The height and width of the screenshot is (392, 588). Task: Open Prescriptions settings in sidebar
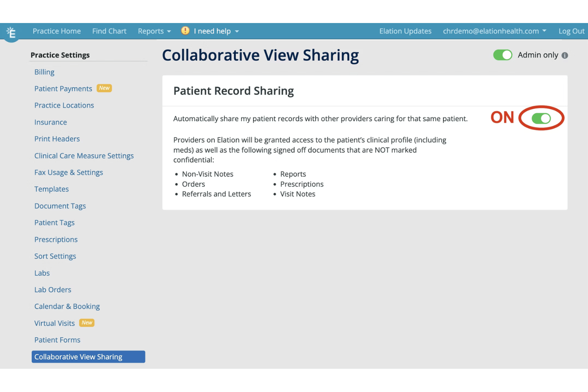(56, 239)
